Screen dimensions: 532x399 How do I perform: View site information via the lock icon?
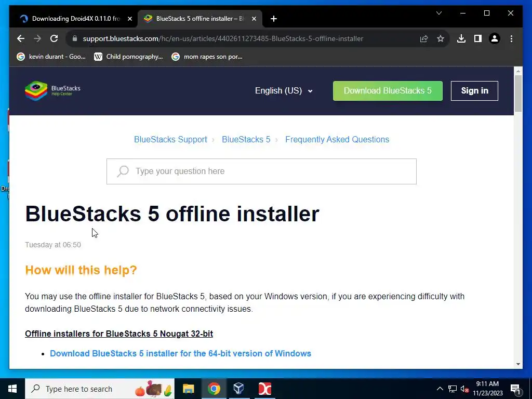point(75,38)
